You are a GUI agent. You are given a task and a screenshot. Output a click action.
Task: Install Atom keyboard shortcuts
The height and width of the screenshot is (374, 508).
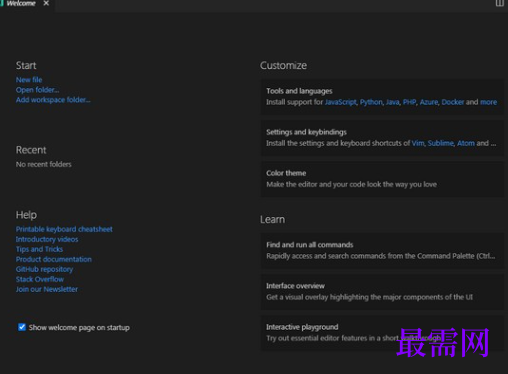(x=466, y=143)
